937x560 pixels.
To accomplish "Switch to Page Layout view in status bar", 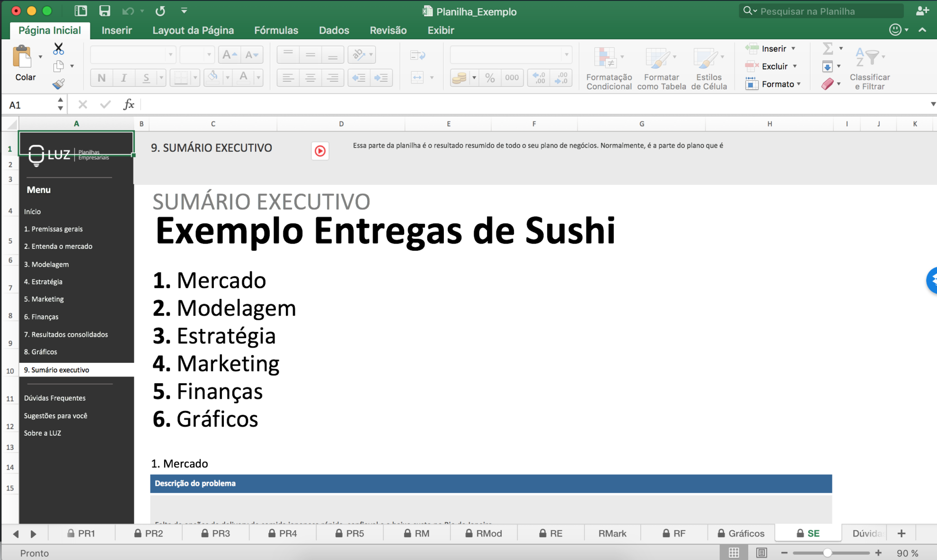I will pyautogui.click(x=761, y=552).
